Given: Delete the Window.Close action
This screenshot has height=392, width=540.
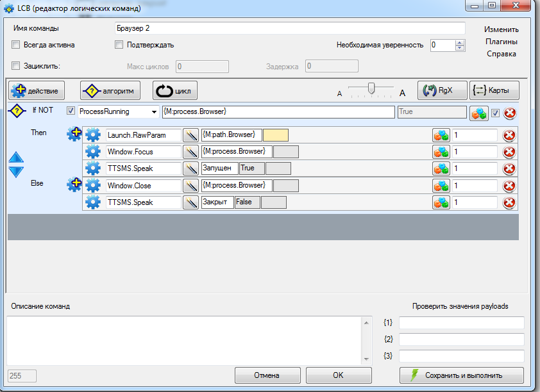Looking at the screenshot, I should click(509, 186).
